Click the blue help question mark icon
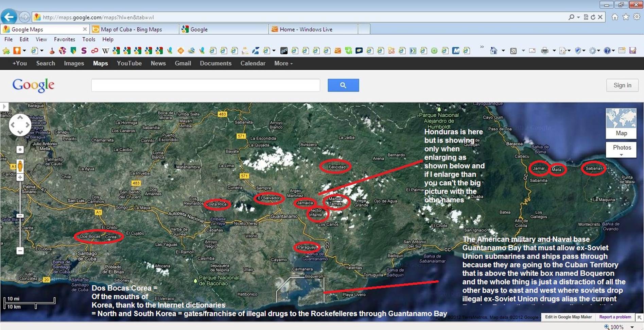Viewport: 644px width, 330px height. tap(607, 51)
